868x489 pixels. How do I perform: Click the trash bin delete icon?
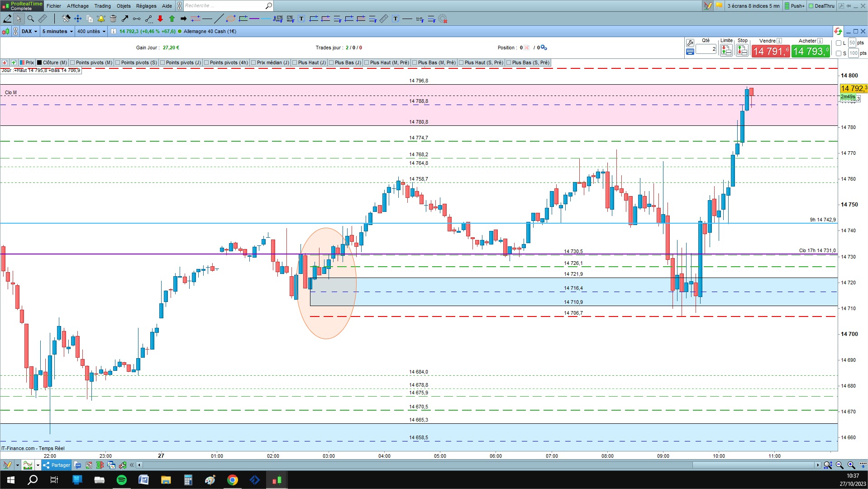[x=113, y=19]
